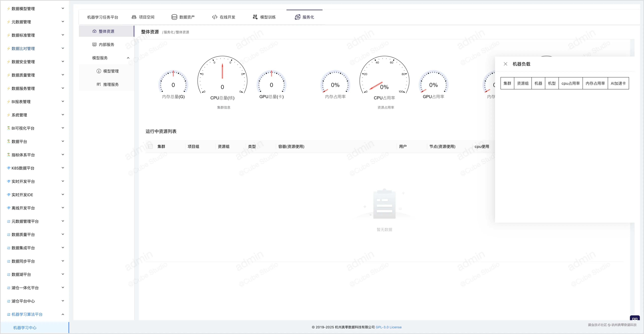644x334 pixels.
Task: Click the 模型管理 info icon
Action: tap(99, 71)
